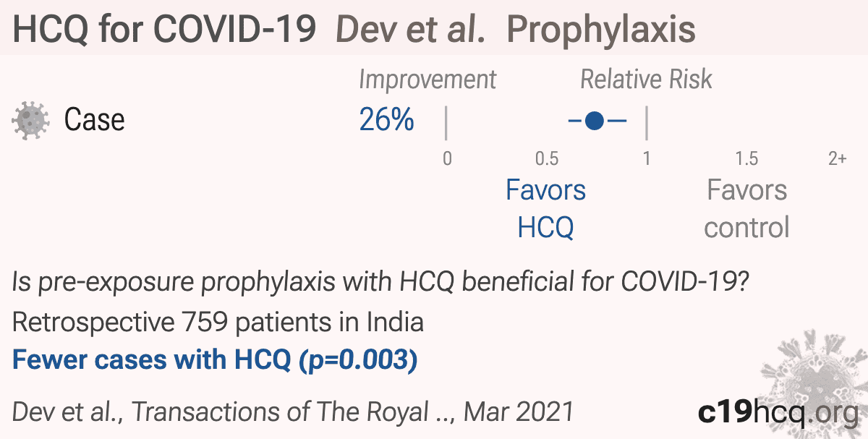Click the 0.5 tick on axis
This screenshot has width=868, height=439.
(547, 158)
